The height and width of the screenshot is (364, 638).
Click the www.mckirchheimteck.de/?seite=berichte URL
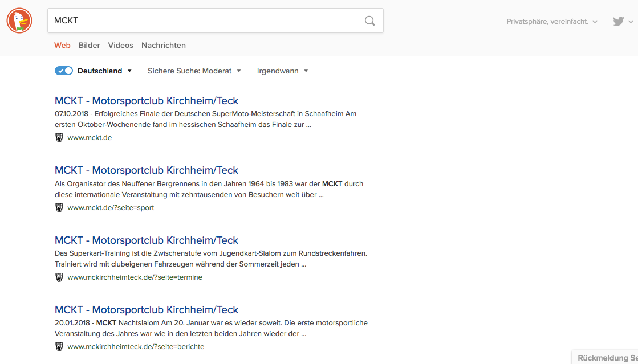136,347
